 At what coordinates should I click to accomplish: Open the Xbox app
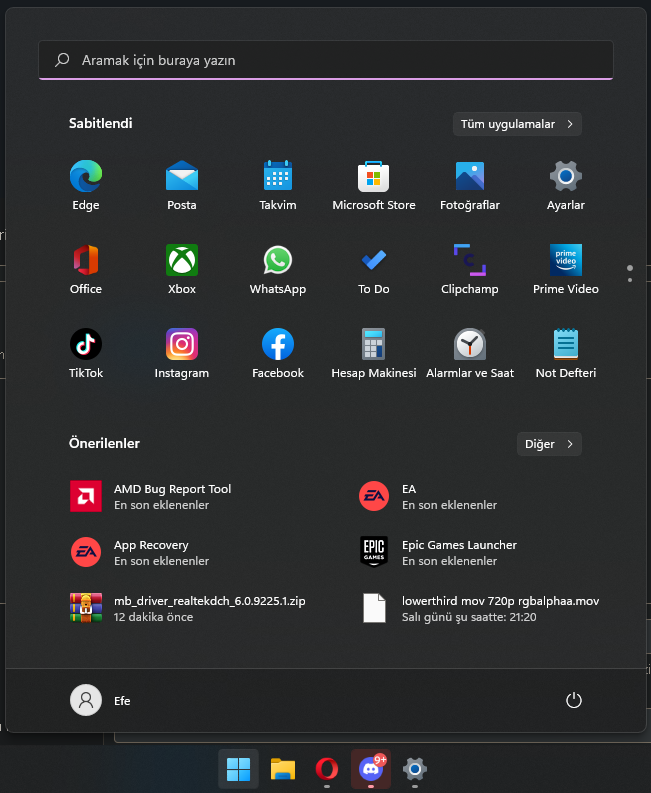pos(182,269)
